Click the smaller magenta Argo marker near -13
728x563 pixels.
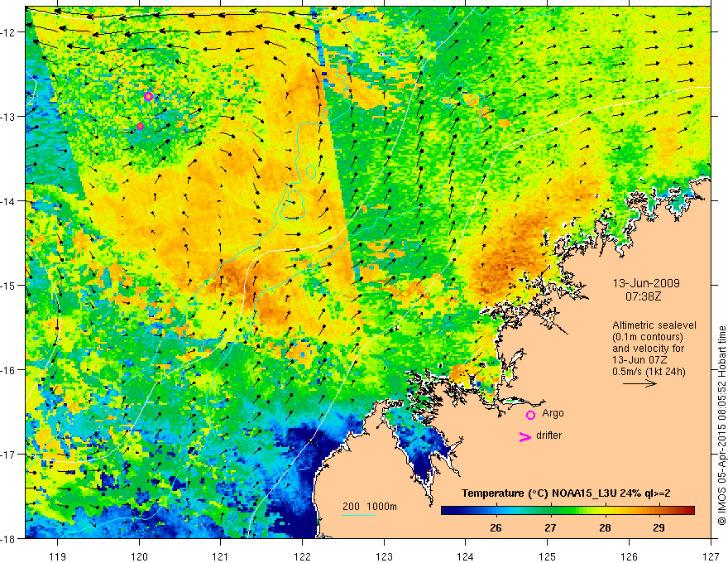click(140, 127)
